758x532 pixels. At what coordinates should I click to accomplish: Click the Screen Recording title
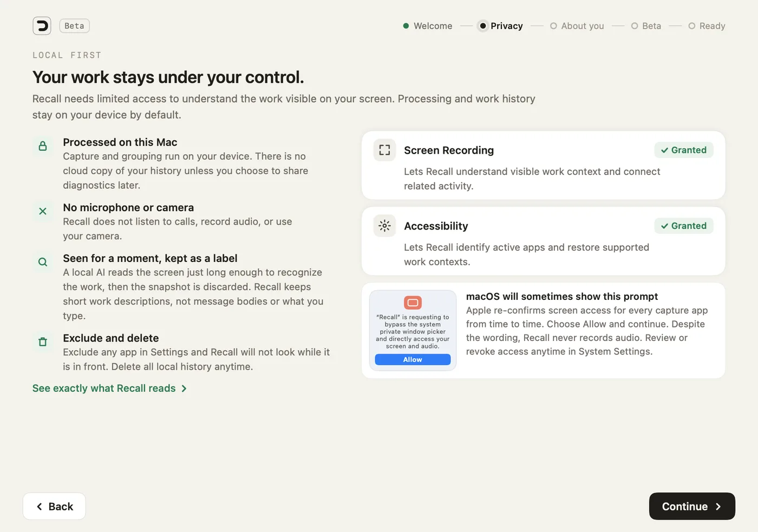click(449, 150)
